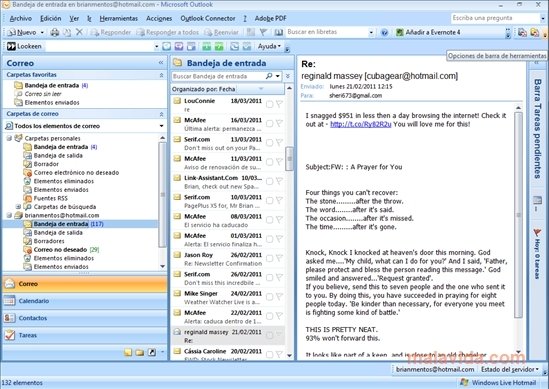Open the Nuevo dropdown arrow

42,33
